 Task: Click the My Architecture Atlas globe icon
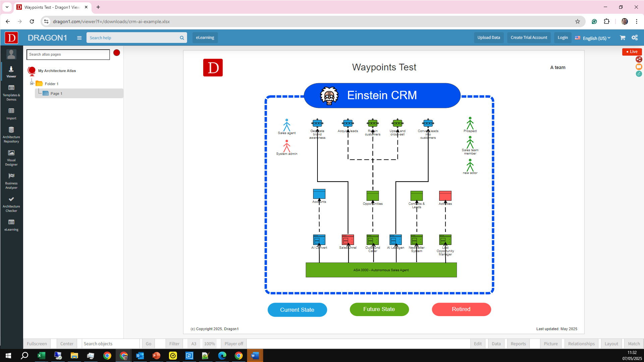[x=32, y=71]
